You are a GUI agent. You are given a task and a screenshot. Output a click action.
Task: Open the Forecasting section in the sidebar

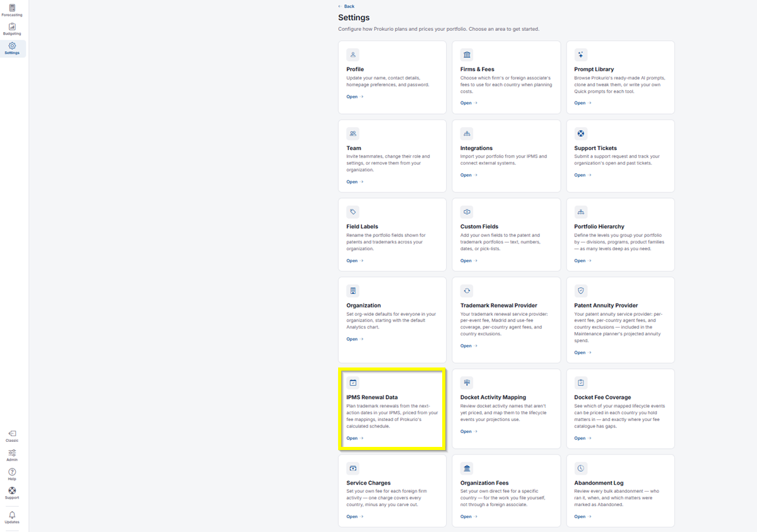coord(12,10)
